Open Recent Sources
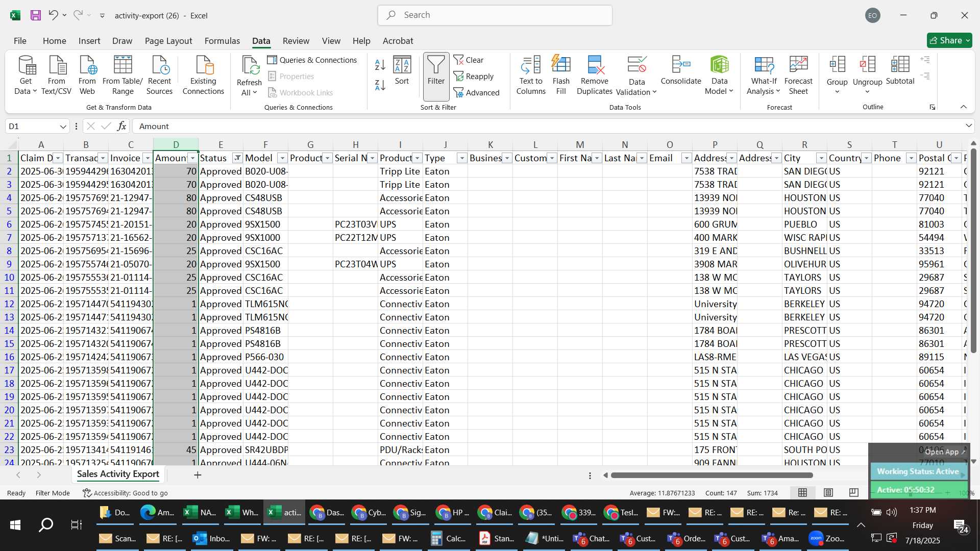Viewport: 980px width, 551px height. point(159,76)
